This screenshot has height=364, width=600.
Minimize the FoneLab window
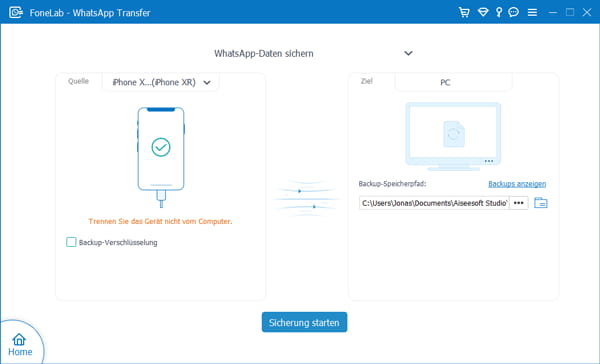point(553,13)
